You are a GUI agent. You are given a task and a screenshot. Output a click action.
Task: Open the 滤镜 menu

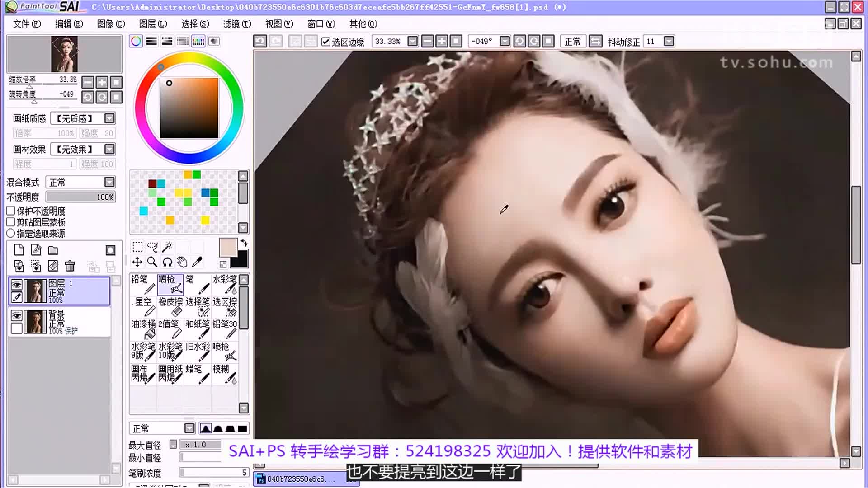(x=237, y=24)
